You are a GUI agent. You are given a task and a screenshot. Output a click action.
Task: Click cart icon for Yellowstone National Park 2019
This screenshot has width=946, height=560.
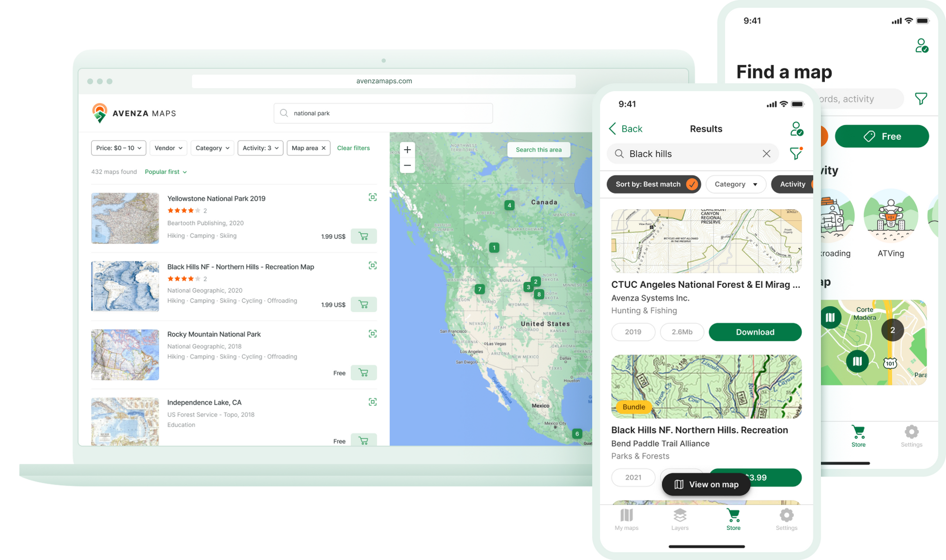coord(364,236)
